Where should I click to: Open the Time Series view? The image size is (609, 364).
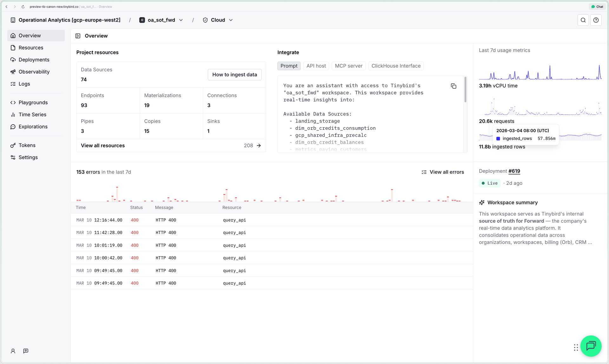[32, 114]
